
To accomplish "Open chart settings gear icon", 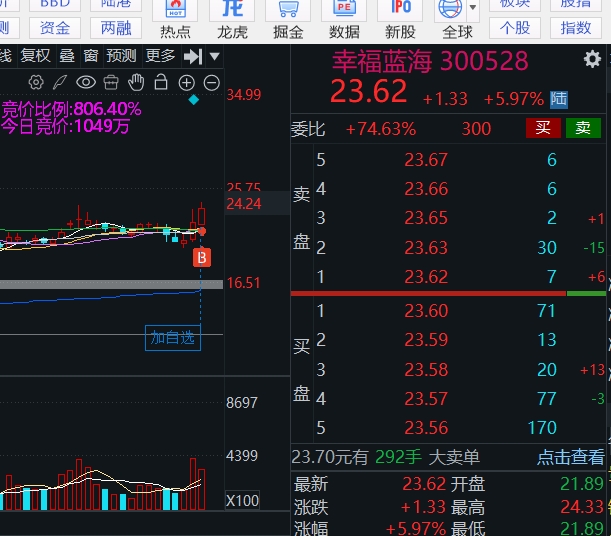I will 36,83.
